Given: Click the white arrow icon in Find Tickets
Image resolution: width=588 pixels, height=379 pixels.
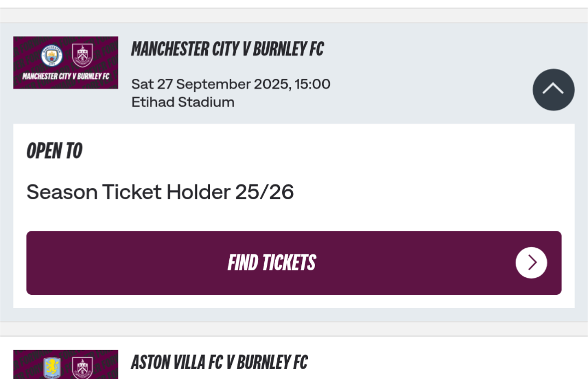Looking at the screenshot, I should (531, 263).
